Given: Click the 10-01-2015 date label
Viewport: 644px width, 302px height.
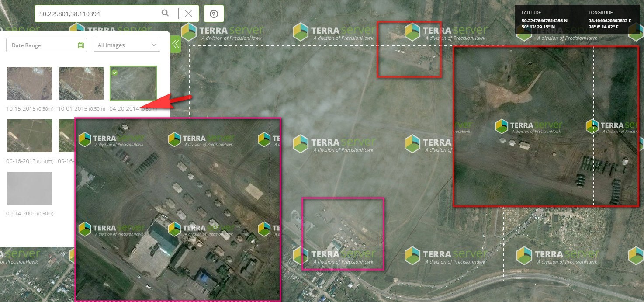Looking at the screenshot, I should click(73, 109).
